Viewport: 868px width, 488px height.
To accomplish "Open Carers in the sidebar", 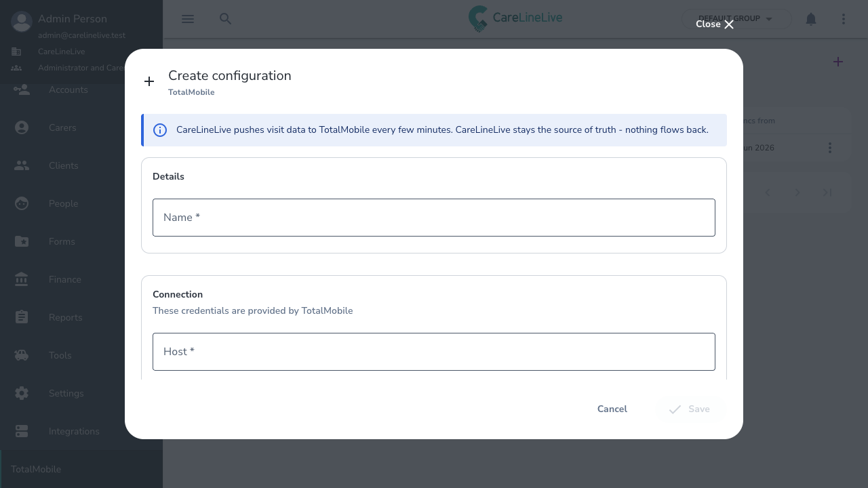I will [x=81, y=127].
